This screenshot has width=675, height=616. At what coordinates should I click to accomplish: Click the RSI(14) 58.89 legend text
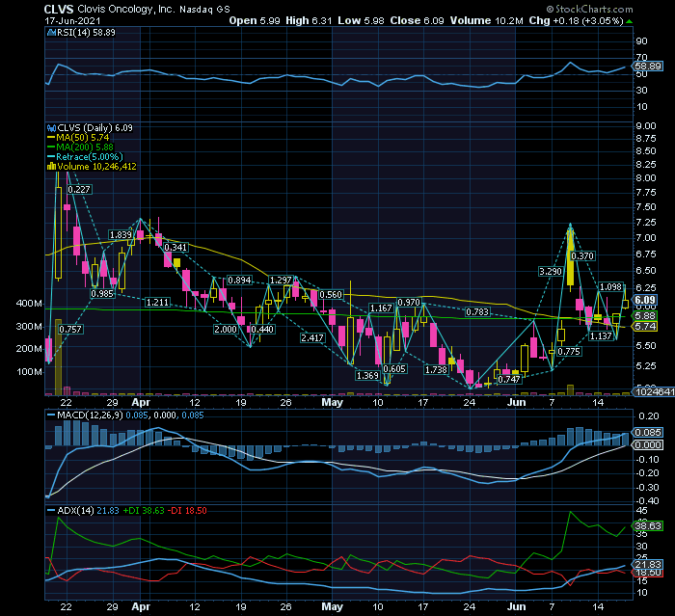86,32
